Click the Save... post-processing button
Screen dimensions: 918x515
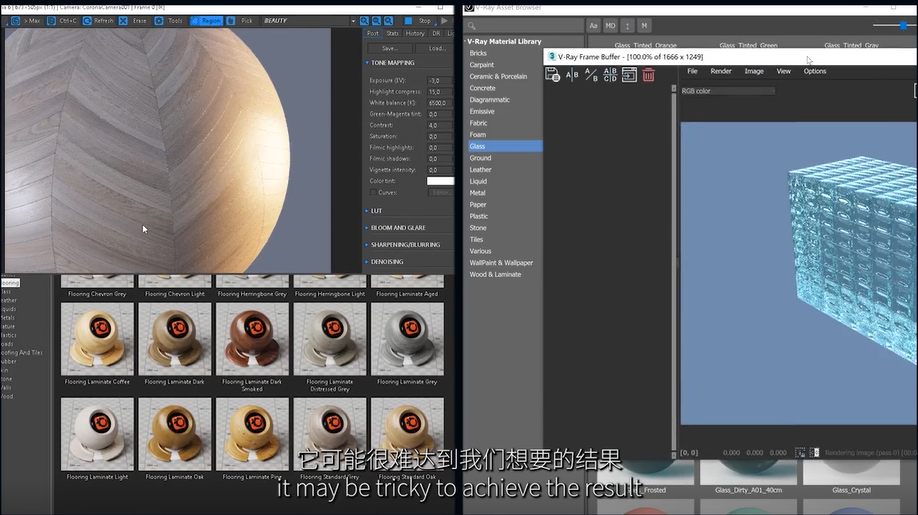coord(389,48)
